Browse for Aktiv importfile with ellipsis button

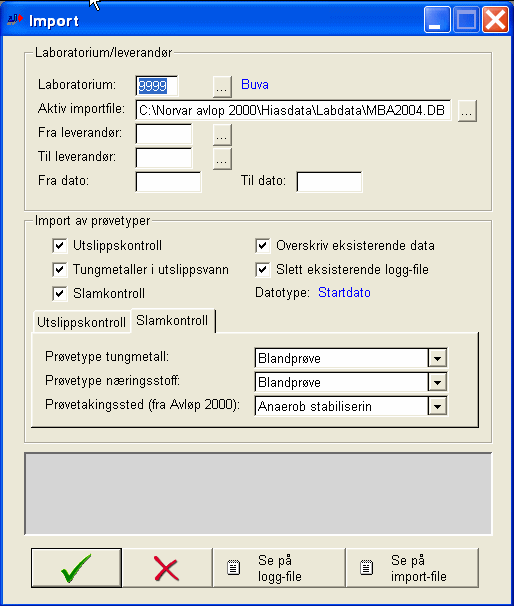(x=467, y=111)
